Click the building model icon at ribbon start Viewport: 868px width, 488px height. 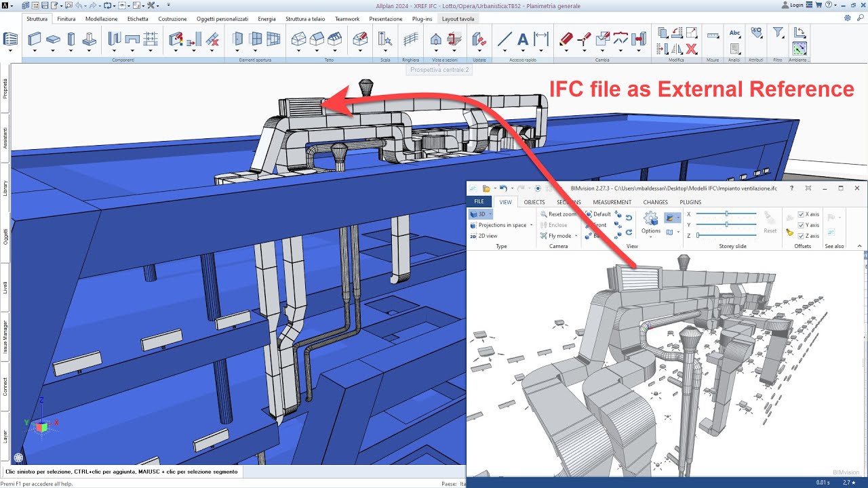[11, 39]
